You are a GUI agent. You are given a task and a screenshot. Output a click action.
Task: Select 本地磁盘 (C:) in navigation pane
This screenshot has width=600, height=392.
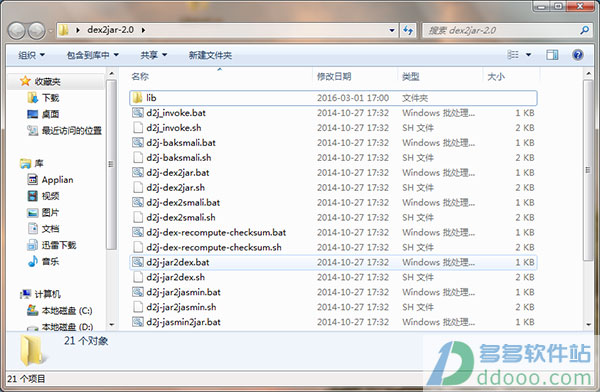(60, 310)
